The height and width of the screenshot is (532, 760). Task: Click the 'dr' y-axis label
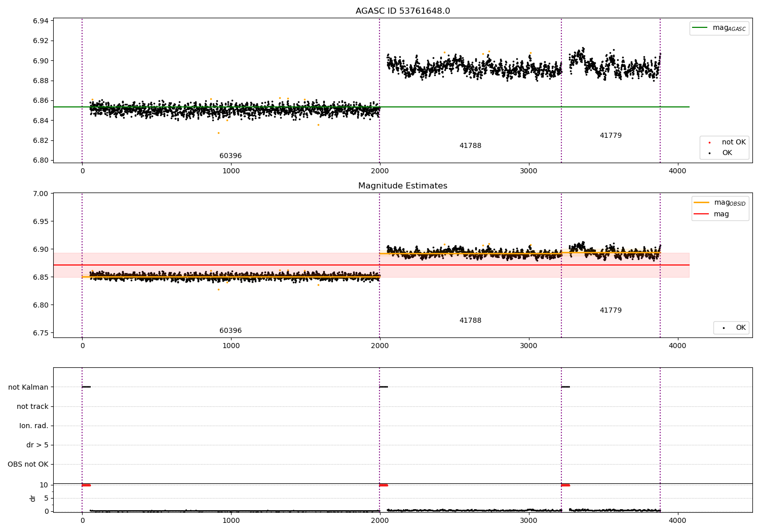coord(33,498)
